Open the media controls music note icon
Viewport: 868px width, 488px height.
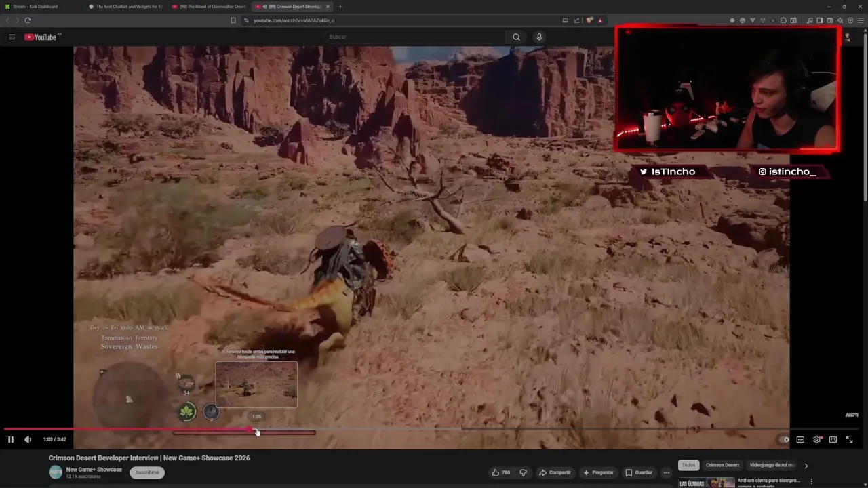810,20
